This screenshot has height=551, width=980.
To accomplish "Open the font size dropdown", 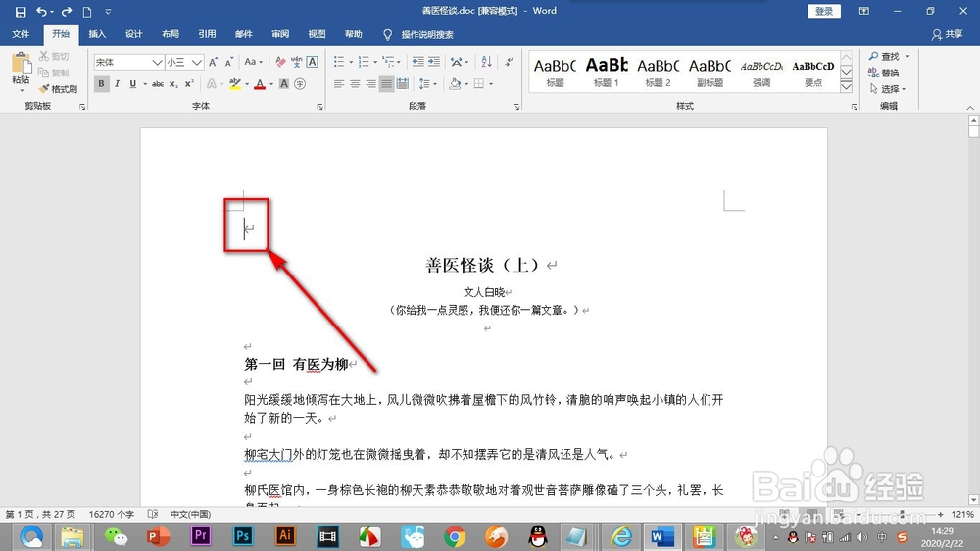I will (196, 62).
